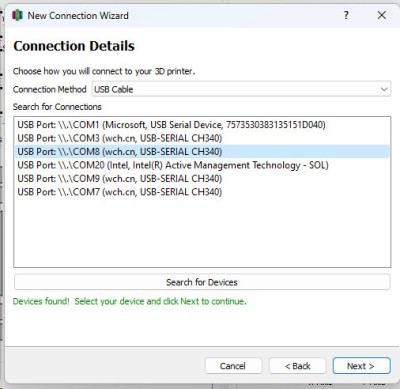Go back with the < Back button
400x389 pixels.
coord(297,366)
